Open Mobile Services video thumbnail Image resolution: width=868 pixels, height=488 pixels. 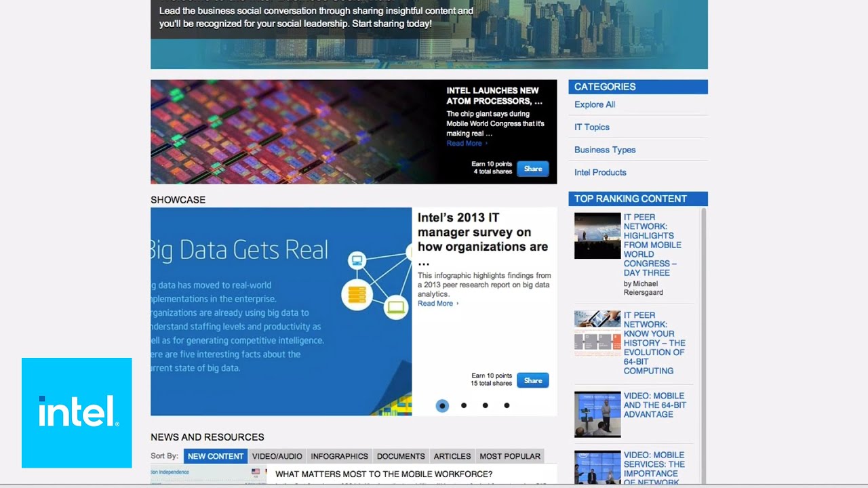coord(597,468)
